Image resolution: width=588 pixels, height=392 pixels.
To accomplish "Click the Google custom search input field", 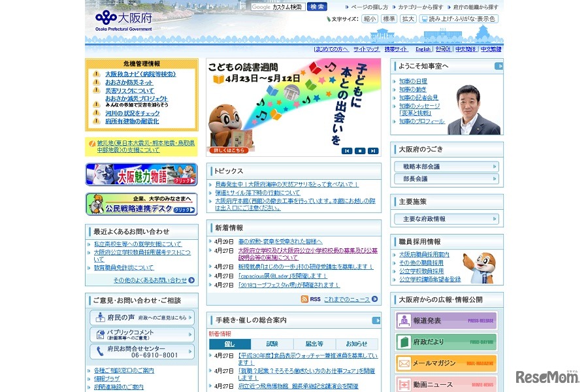I will pyautogui.click(x=278, y=7).
